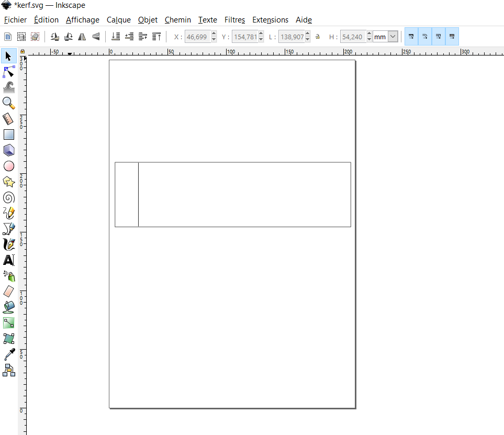Select the Gradient tool
This screenshot has width=504, height=435.
point(9,323)
